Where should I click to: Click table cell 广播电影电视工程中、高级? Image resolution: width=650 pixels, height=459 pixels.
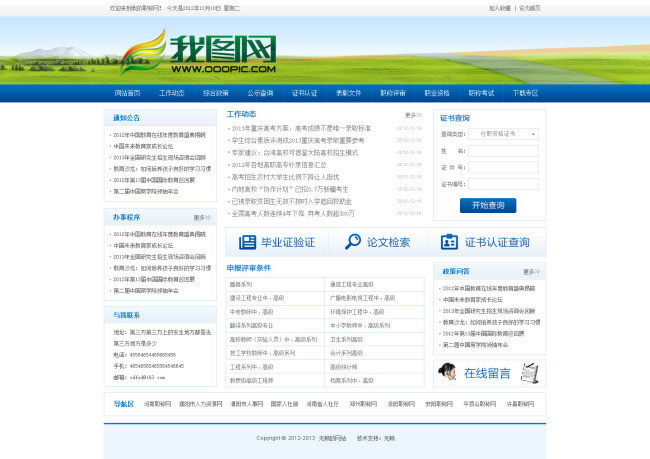(x=374, y=298)
